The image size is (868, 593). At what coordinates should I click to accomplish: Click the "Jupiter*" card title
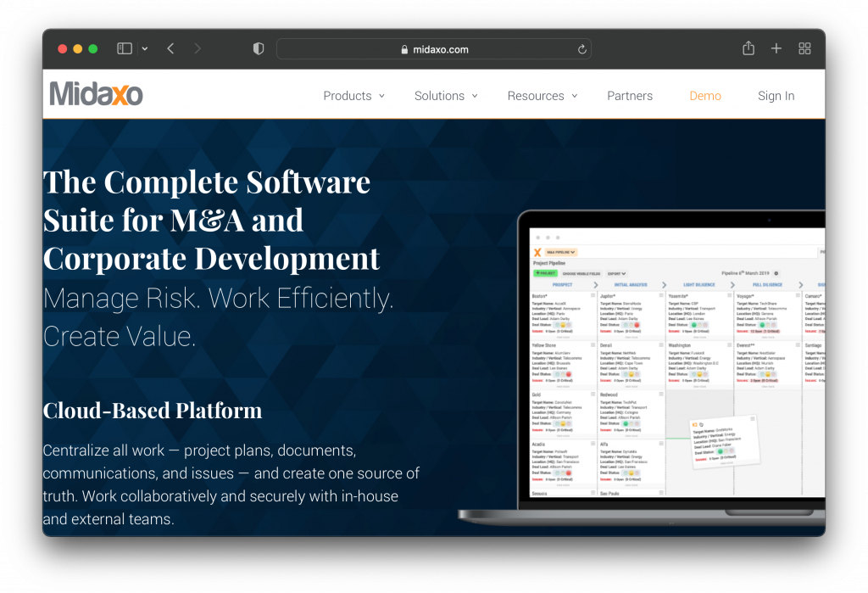(608, 297)
